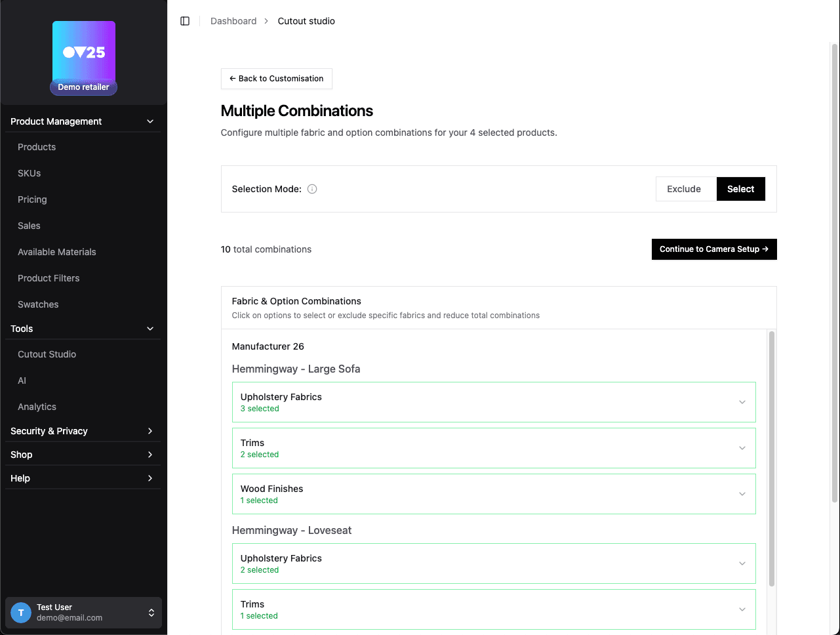Open the Swatches menu item
This screenshot has width=840, height=635.
click(x=38, y=304)
